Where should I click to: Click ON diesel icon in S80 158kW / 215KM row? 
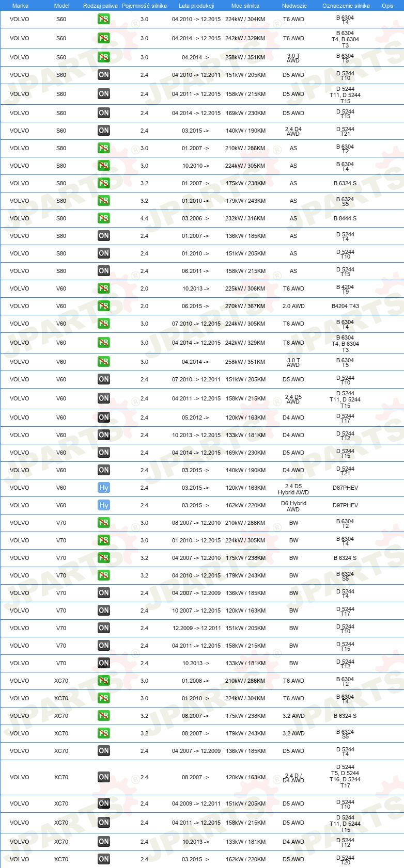(104, 271)
